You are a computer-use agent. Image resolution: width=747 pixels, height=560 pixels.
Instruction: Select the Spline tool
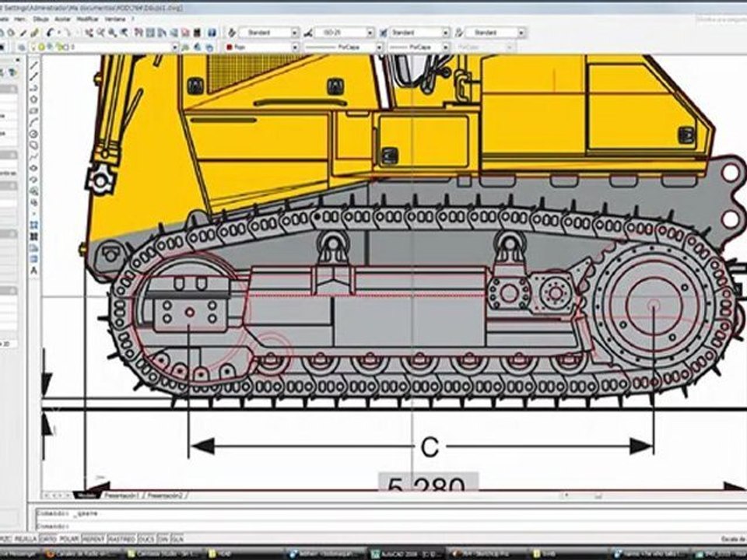(x=33, y=156)
